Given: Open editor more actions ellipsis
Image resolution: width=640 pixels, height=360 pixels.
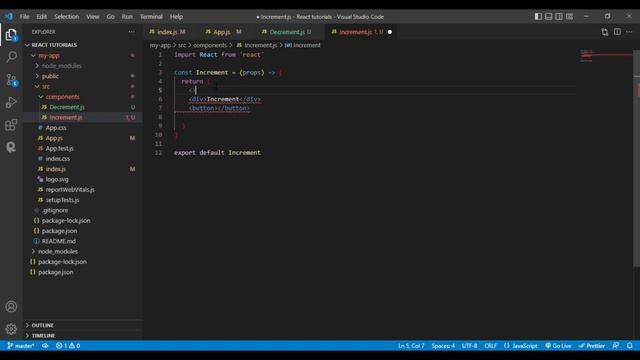Looking at the screenshot, I should [x=629, y=32].
